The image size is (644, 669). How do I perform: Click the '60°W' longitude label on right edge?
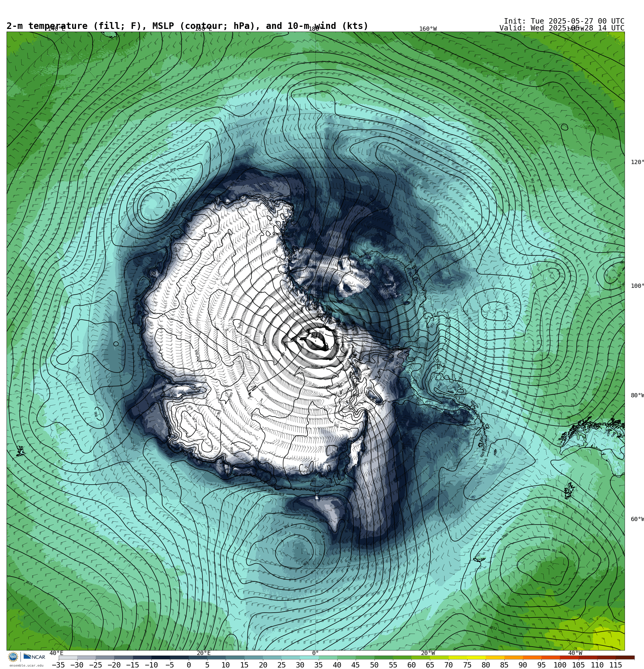click(637, 519)
